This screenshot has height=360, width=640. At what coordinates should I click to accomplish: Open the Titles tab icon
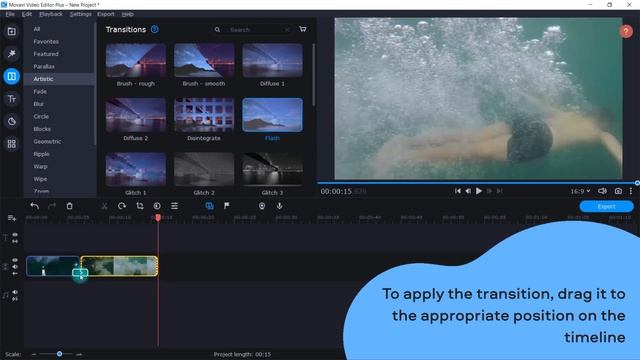[x=12, y=99]
